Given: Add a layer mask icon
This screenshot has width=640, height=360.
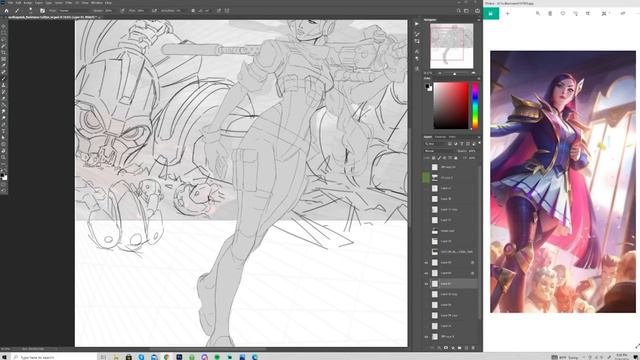Looking at the screenshot, I should tap(446, 348).
